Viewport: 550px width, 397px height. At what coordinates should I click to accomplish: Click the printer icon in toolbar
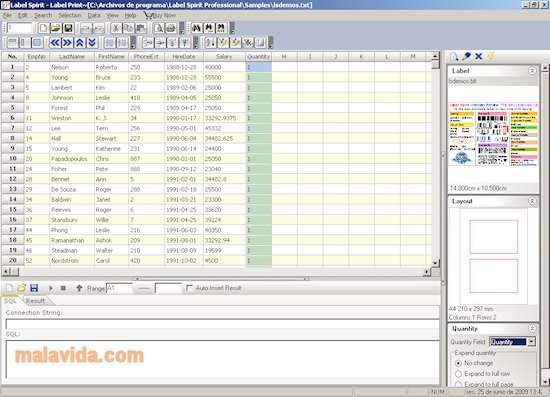tap(170, 28)
